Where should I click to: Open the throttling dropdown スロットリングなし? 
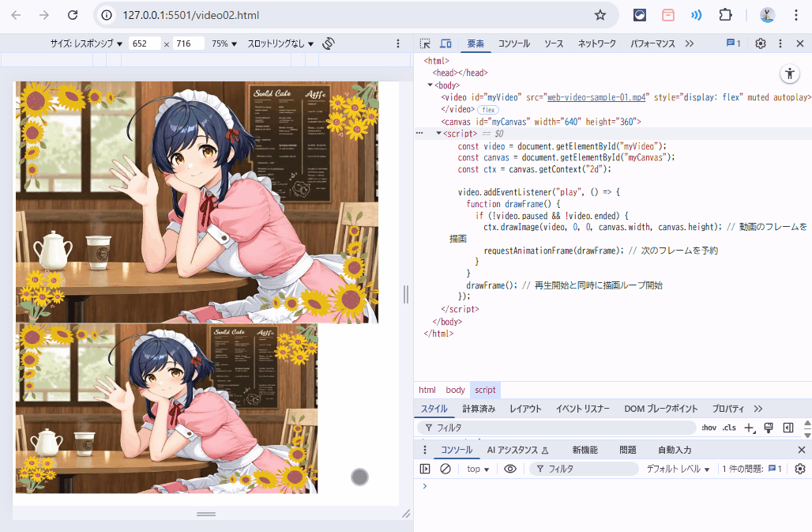pyautogui.click(x=280, y=43)
